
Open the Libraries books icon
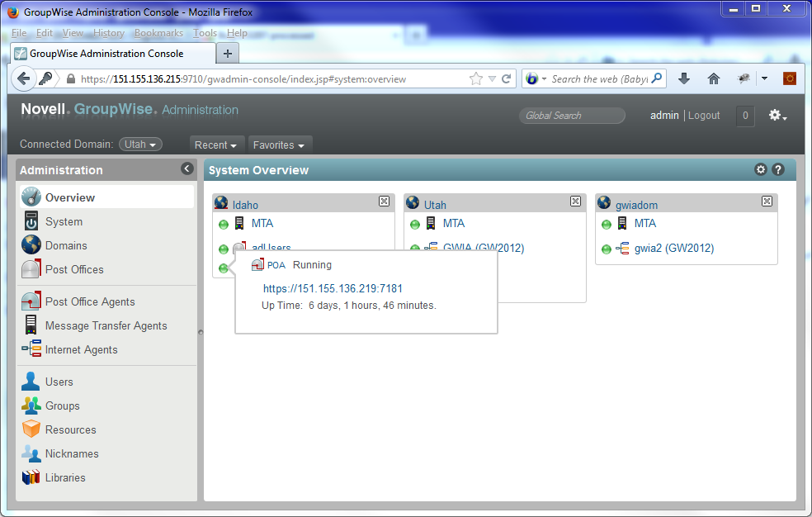[x=31, y=477]
